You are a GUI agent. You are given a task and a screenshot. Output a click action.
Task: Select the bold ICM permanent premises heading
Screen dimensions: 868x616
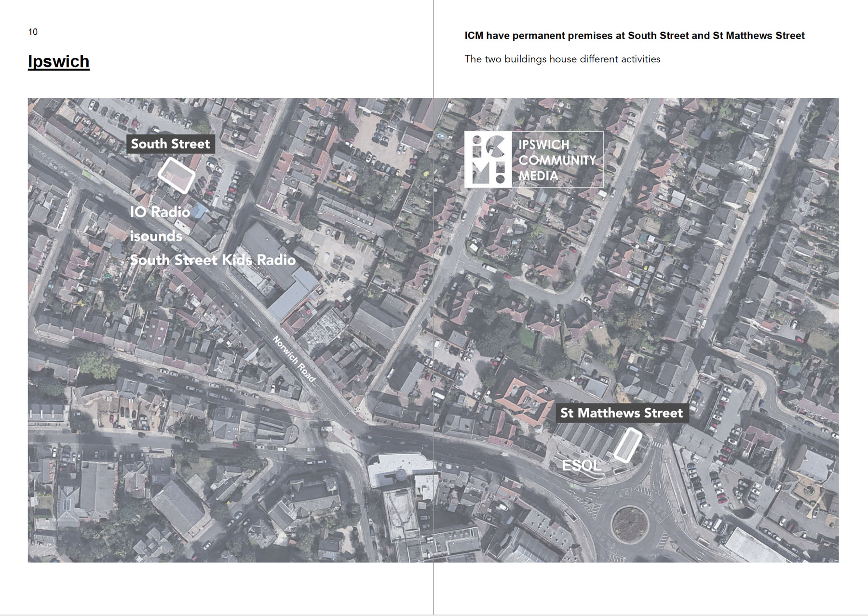tap(634, 36)
